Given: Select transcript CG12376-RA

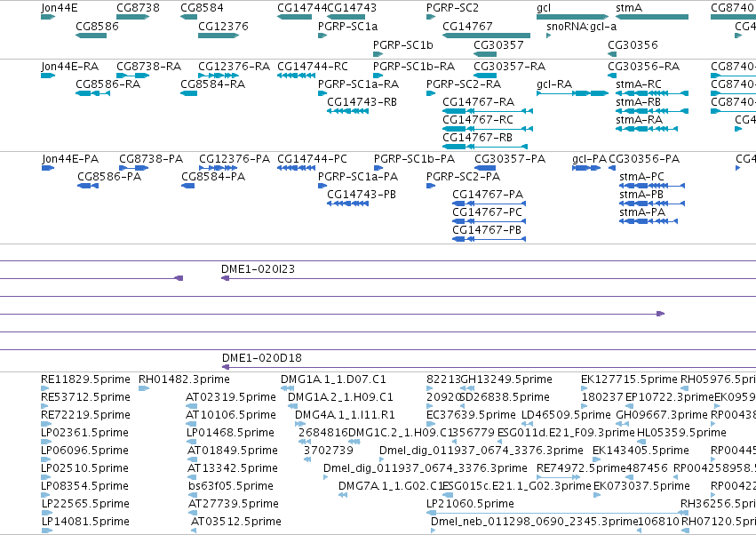Looking at the screenshot, I should tap(234, 66).
